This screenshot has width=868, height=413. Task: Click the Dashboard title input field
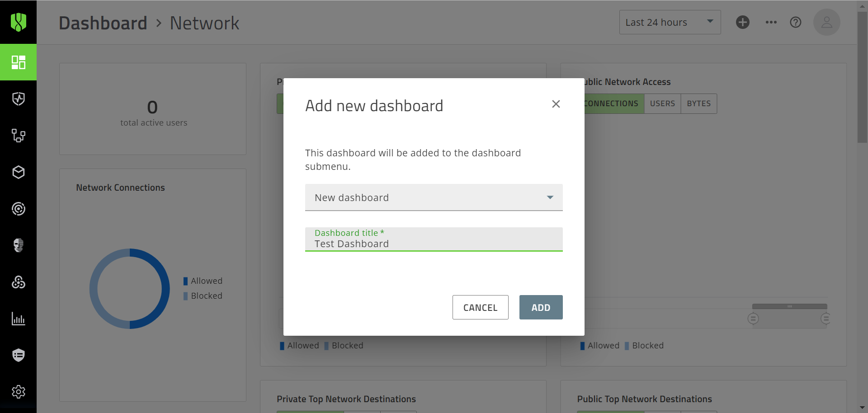(x=434, y=239)
